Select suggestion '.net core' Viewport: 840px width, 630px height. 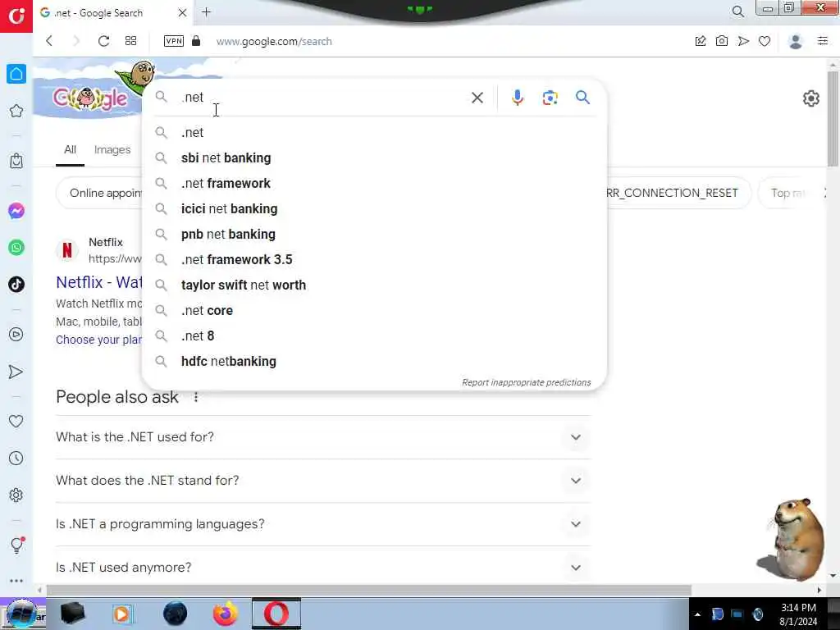pos(374,311)
